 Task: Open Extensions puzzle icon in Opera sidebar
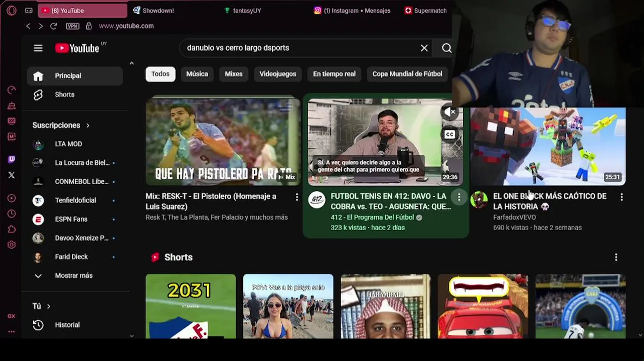pyautogui.click(x=12, y=230)
